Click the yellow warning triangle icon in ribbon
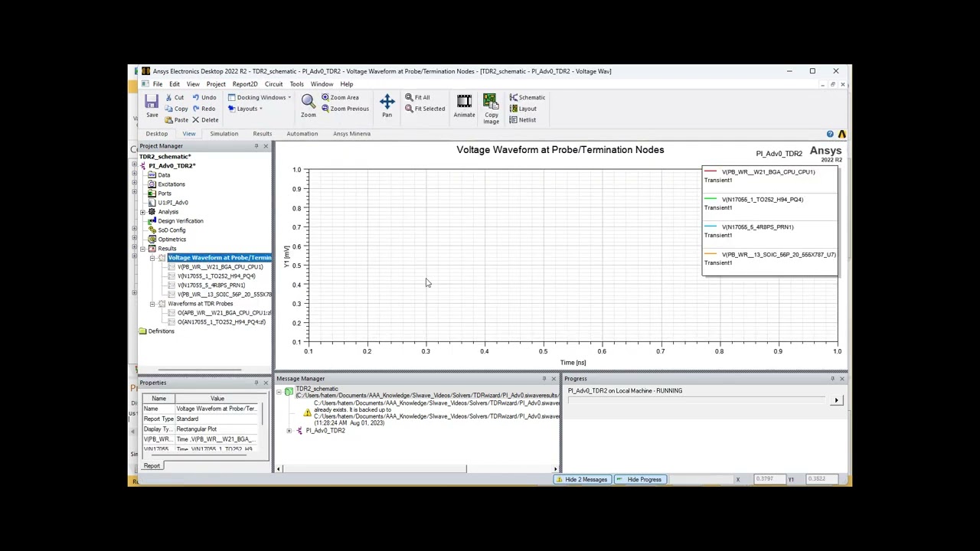Viewport: 980px width, 551px height. (841, 134)
